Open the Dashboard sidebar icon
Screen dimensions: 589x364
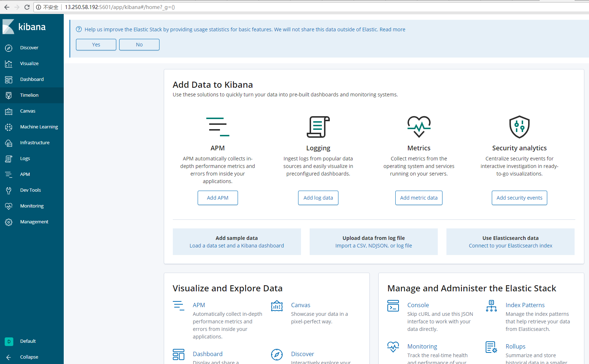9,79
